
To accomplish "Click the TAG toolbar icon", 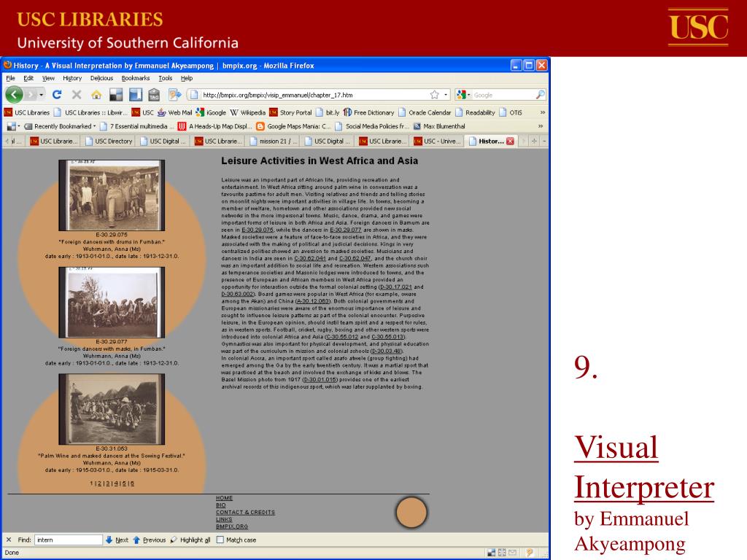I will pyautogui.click(x=154, y=95).
